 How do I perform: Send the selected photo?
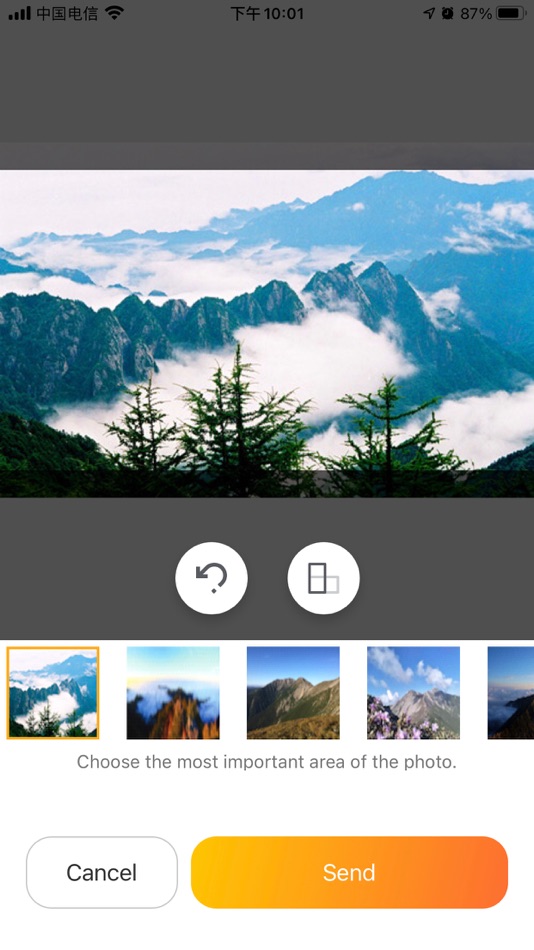[x=349, y=872]
